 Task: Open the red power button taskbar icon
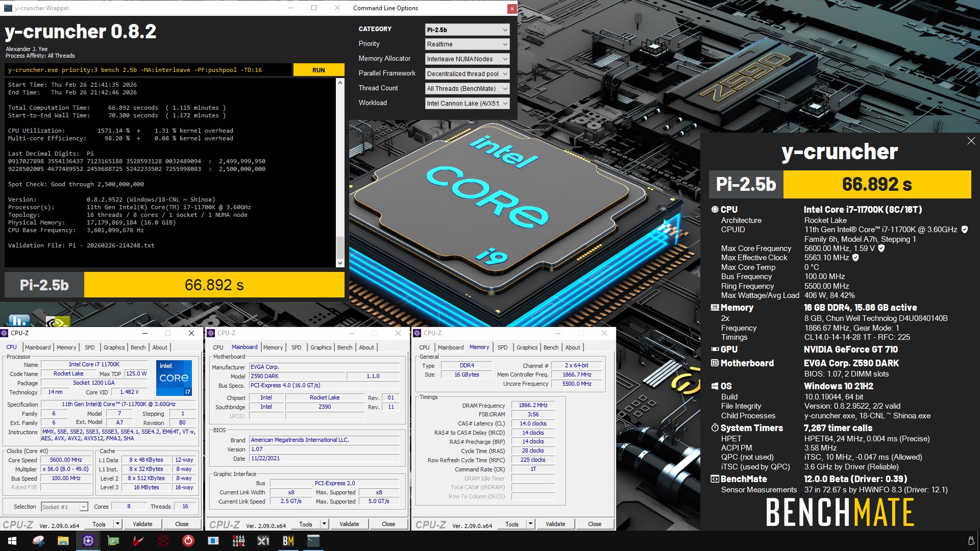coord(188,541)
